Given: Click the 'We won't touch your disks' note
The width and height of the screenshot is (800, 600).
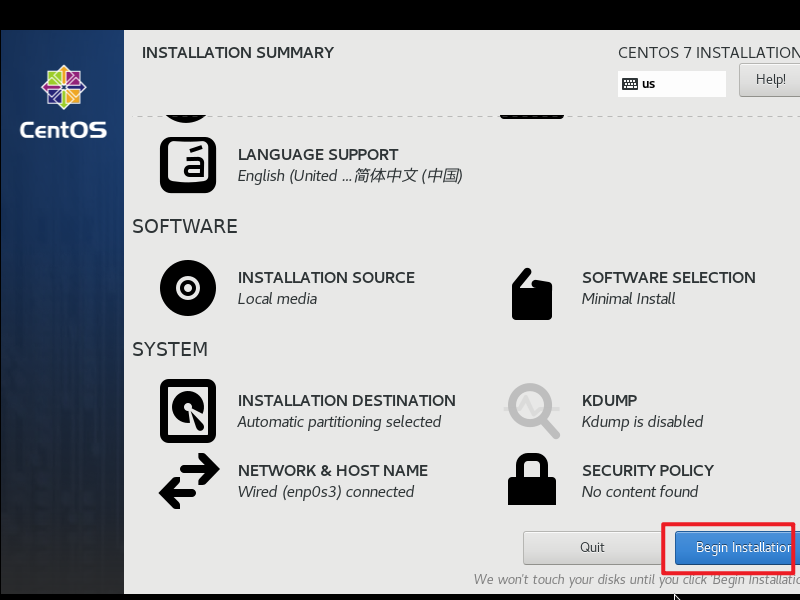Looking at the screenshot, I should coord(637,580).
